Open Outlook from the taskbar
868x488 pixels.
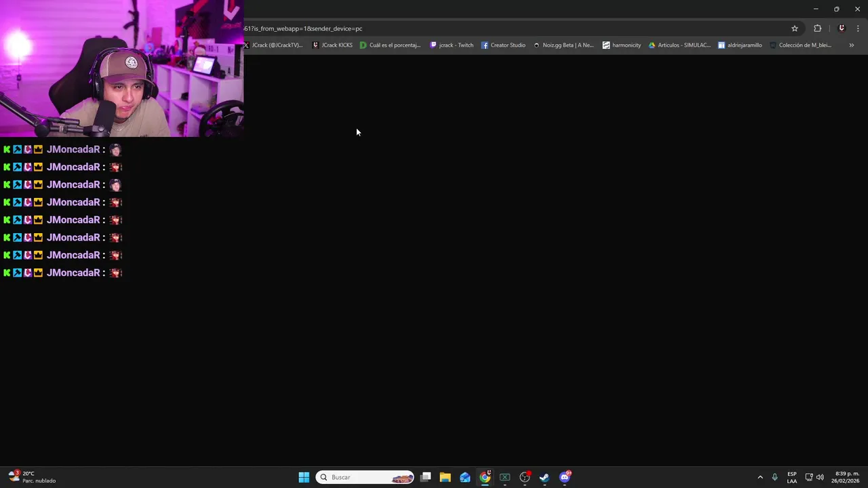(465, 477)
